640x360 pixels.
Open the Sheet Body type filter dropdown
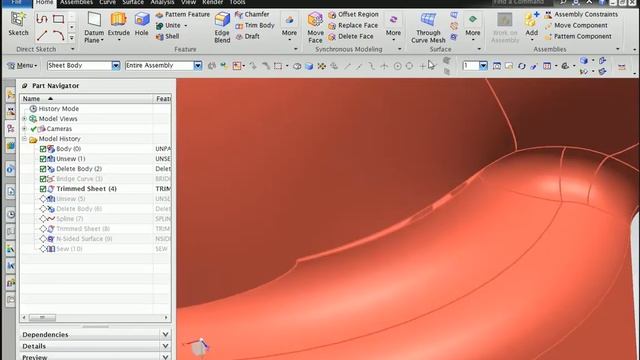click(x=116, y=65)
